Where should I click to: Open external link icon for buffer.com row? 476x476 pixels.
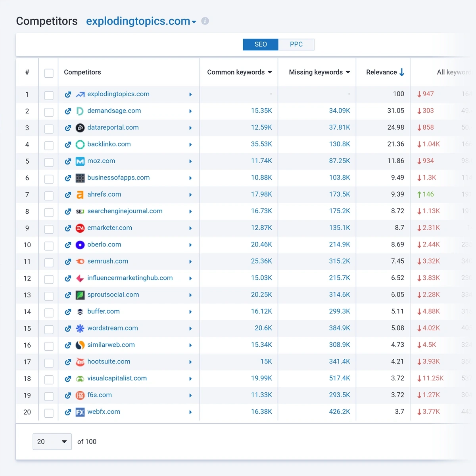coord(68,312)
